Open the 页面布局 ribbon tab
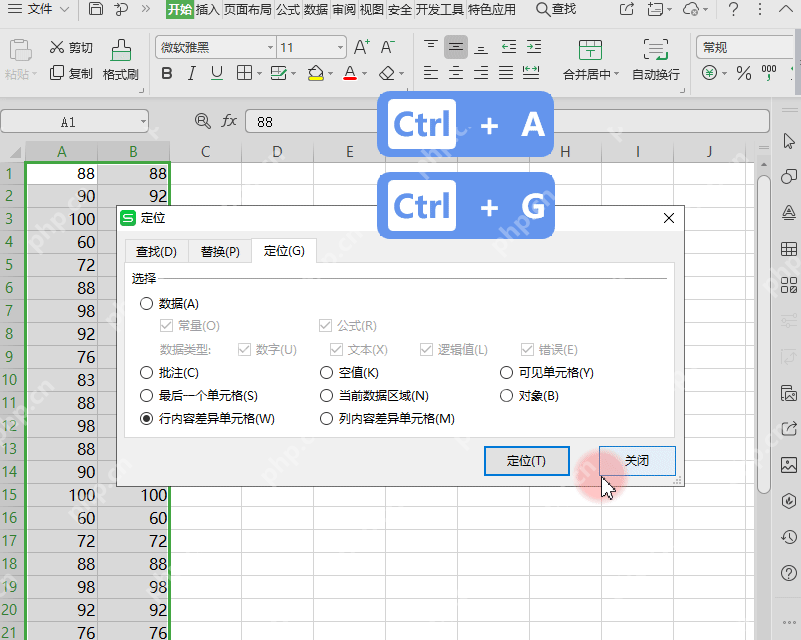This screenshot has width=801, height=640. tap(248, 9)
